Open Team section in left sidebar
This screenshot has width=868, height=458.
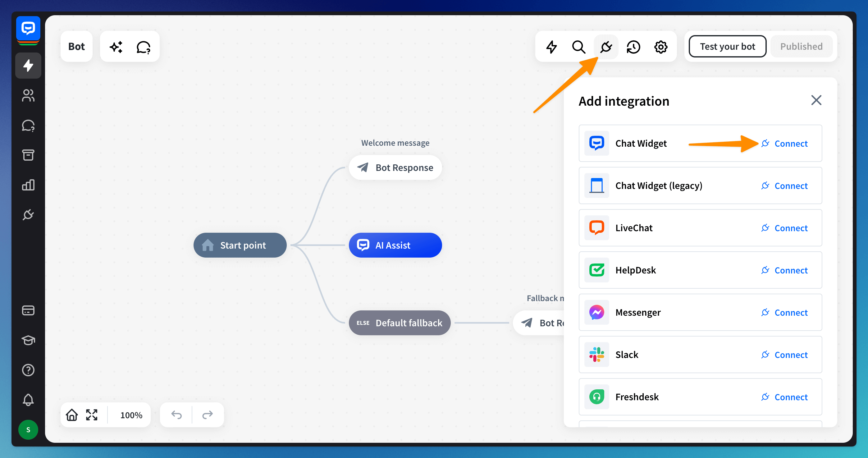pyautogui.click(x=28, y=95)
